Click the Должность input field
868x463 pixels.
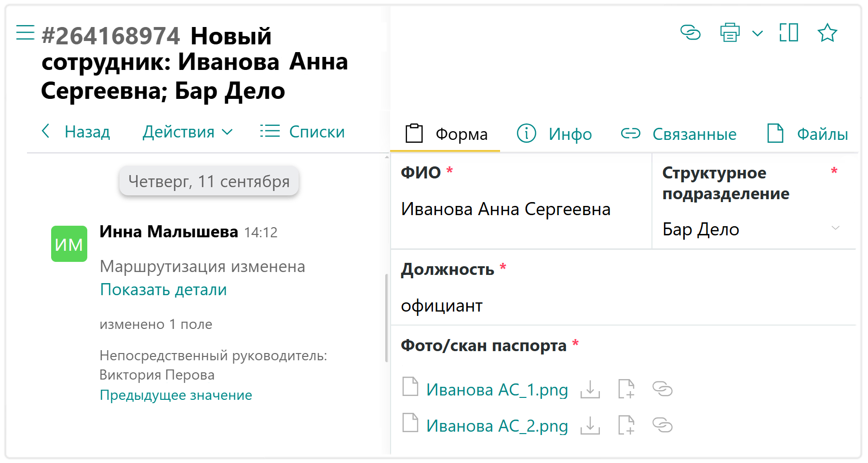click(x=622, y=306)
